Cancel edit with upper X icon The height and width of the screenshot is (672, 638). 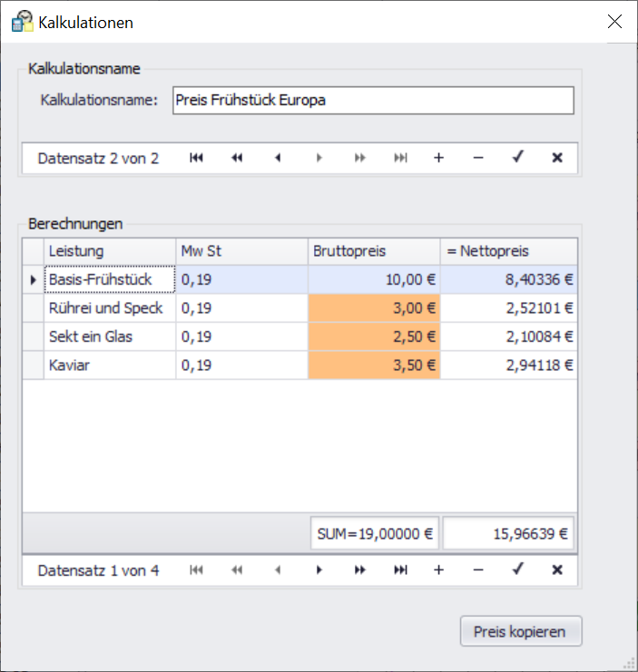tap(557, 158)
